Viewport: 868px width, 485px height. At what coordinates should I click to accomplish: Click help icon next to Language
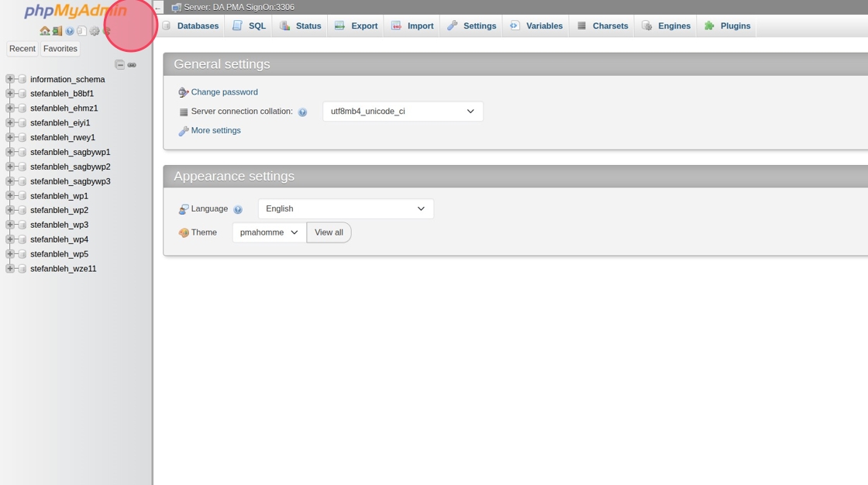click(238, 209)
